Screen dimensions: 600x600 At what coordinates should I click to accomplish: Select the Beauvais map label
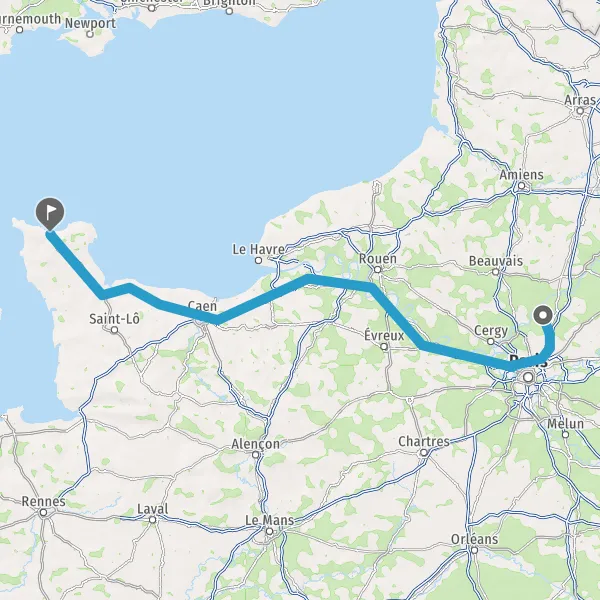(x=496, y=261)
